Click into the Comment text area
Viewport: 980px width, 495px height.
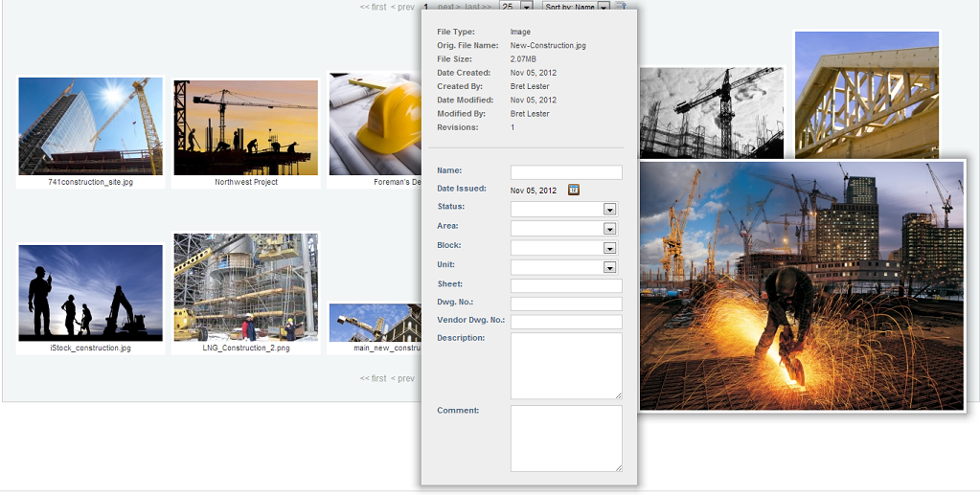[566, 438]
